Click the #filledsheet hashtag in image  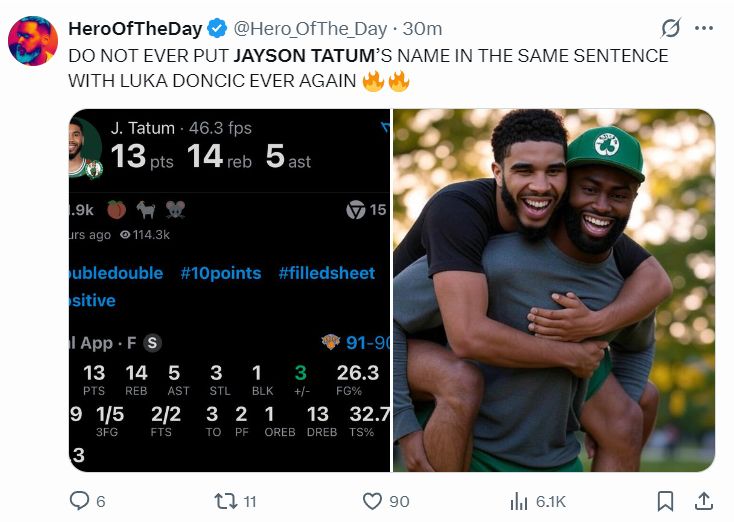click(327, 273)
